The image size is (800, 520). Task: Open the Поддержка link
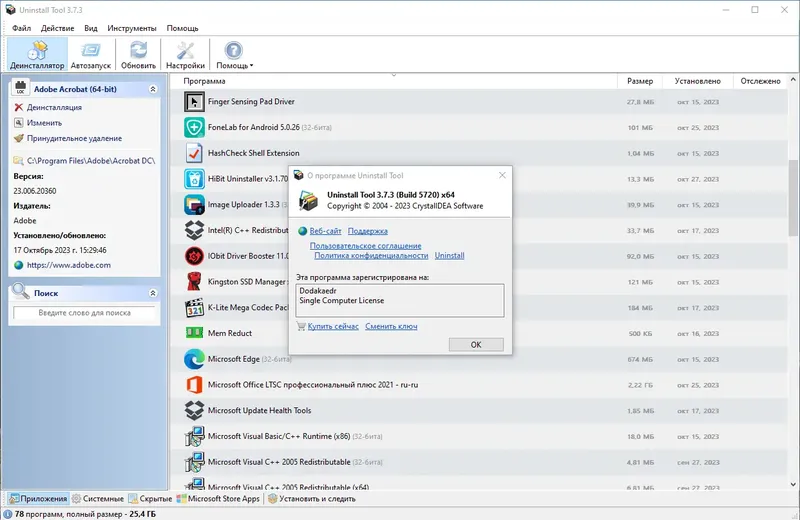click(367, 231)
